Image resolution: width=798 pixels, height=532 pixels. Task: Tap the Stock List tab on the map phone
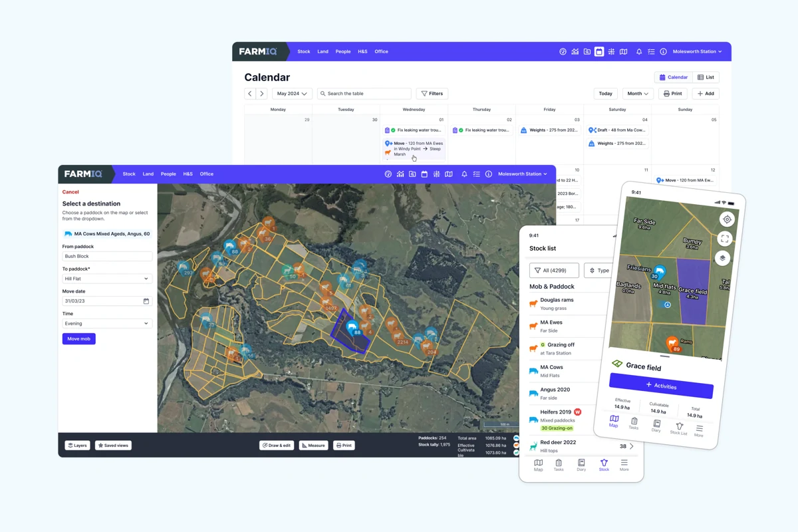pos(678,429)
